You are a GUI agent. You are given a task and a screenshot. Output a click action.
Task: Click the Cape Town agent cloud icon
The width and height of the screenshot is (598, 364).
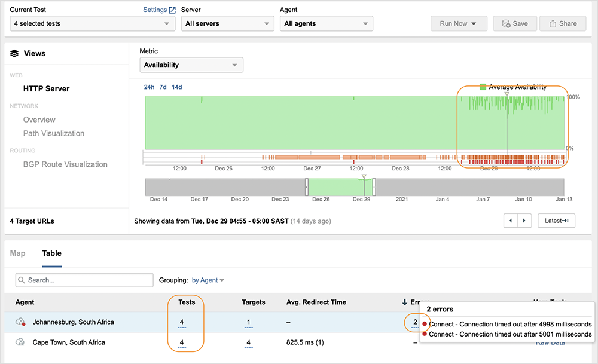point(20,342)
